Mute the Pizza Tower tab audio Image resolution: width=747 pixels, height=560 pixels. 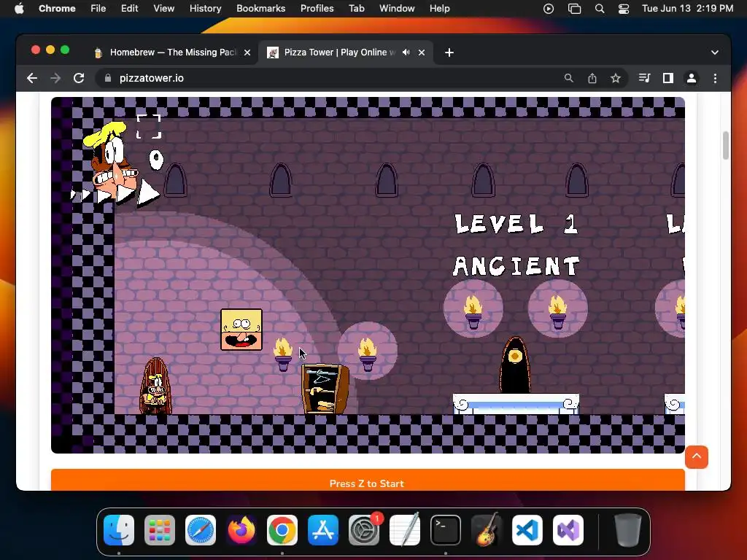click(x=406, y=52)
